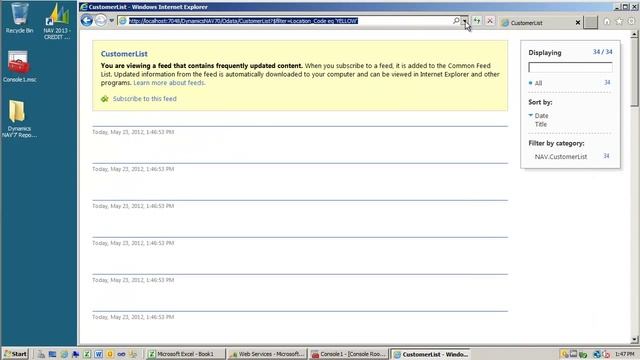Launch Word from quick launch bar
640x360 pixels.
pyautogui.click(x=98, y=354)
